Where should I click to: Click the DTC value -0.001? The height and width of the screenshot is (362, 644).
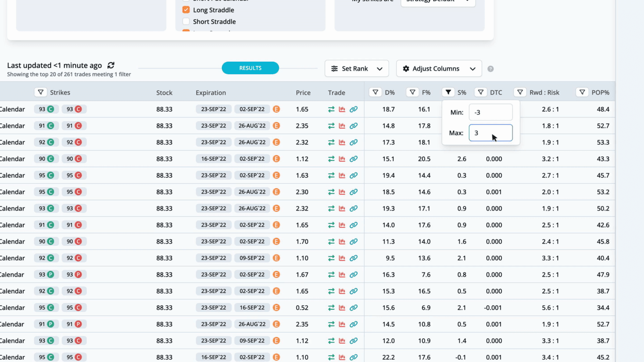[x=493, y=307]
